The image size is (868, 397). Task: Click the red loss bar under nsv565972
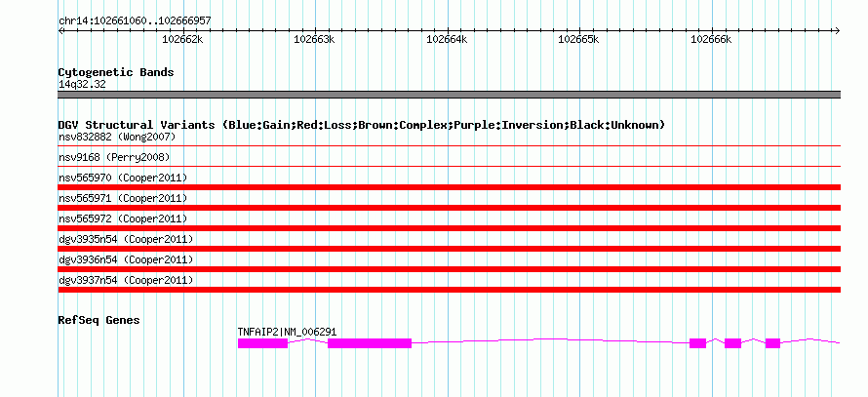pos(449,228)
